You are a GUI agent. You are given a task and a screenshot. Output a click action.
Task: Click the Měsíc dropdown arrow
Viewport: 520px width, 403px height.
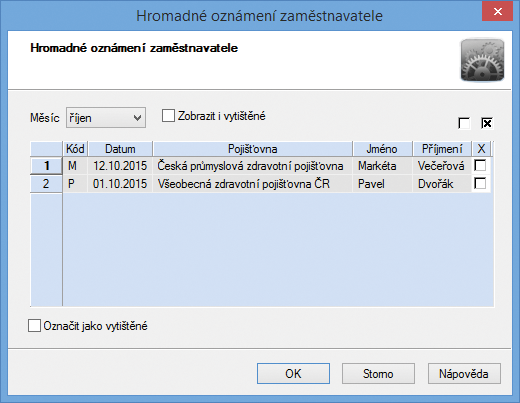click(x=137, y=118)
